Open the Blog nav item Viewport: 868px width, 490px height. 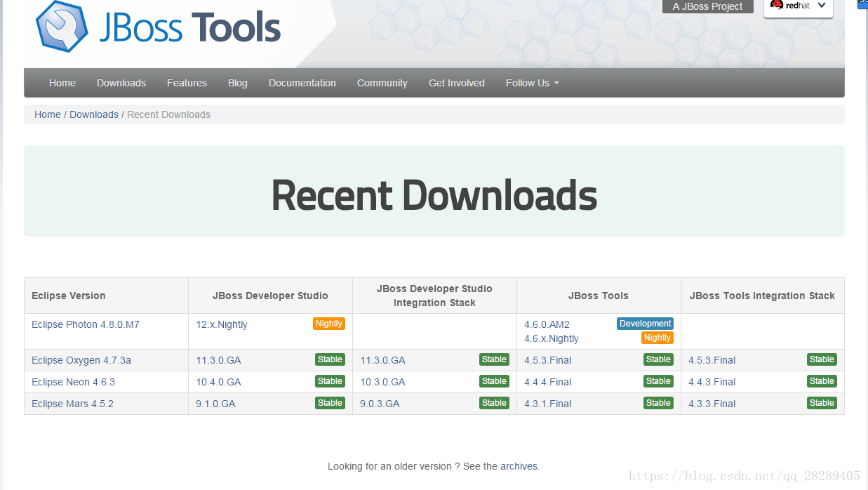click(x=238, y=83)
